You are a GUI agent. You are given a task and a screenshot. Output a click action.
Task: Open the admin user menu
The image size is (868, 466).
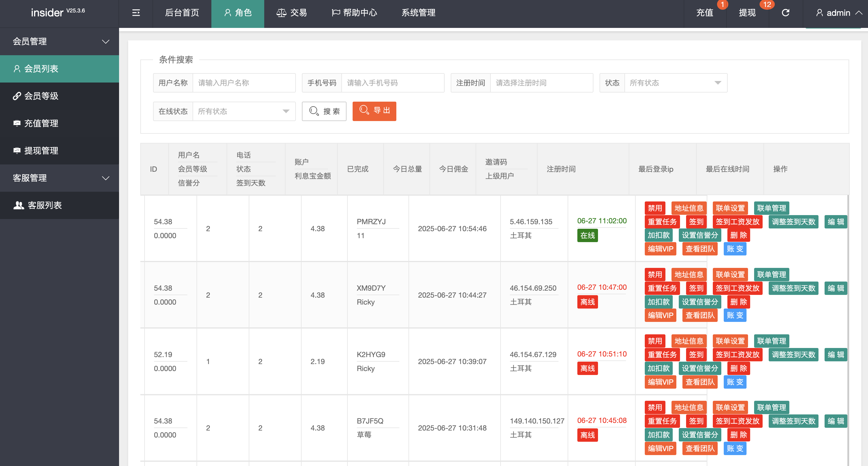click(838, 13)
